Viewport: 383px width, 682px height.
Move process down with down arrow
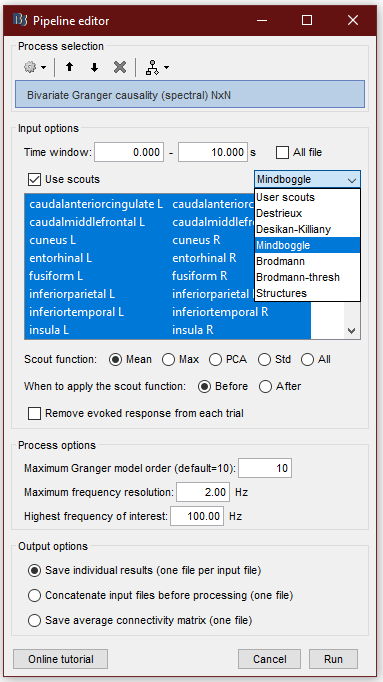click(94, 67)
